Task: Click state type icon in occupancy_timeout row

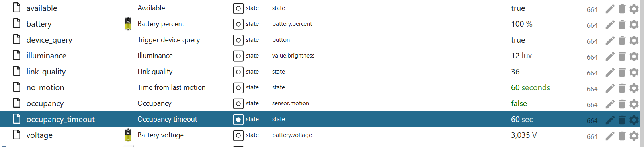Action: [x=238, y=119]
